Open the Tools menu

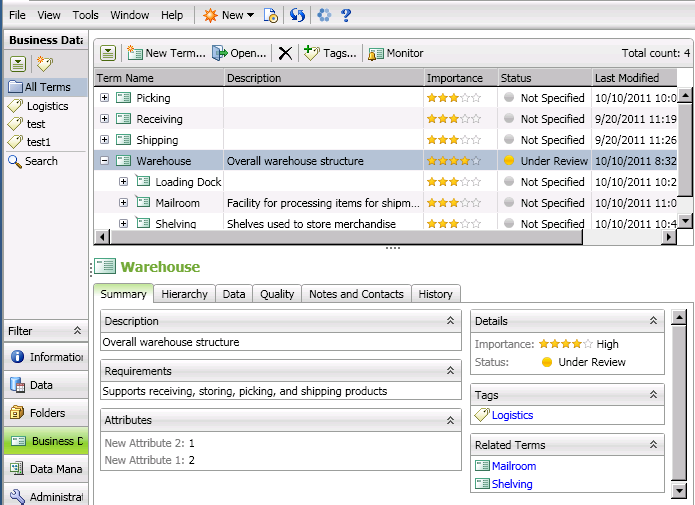click(x=85, y=15)
